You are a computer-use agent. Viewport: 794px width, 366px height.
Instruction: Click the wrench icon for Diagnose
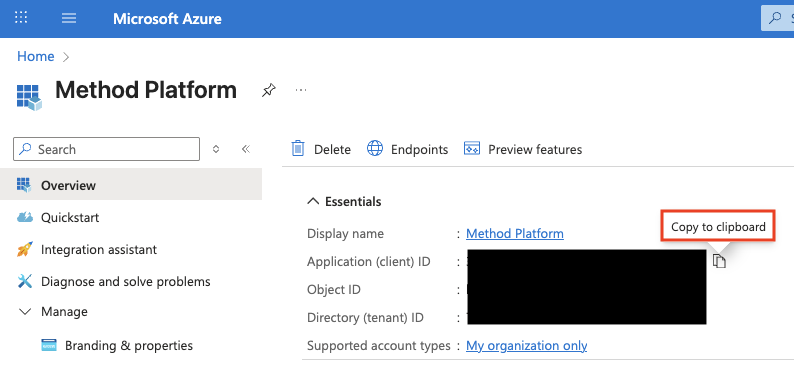point(24,281)
